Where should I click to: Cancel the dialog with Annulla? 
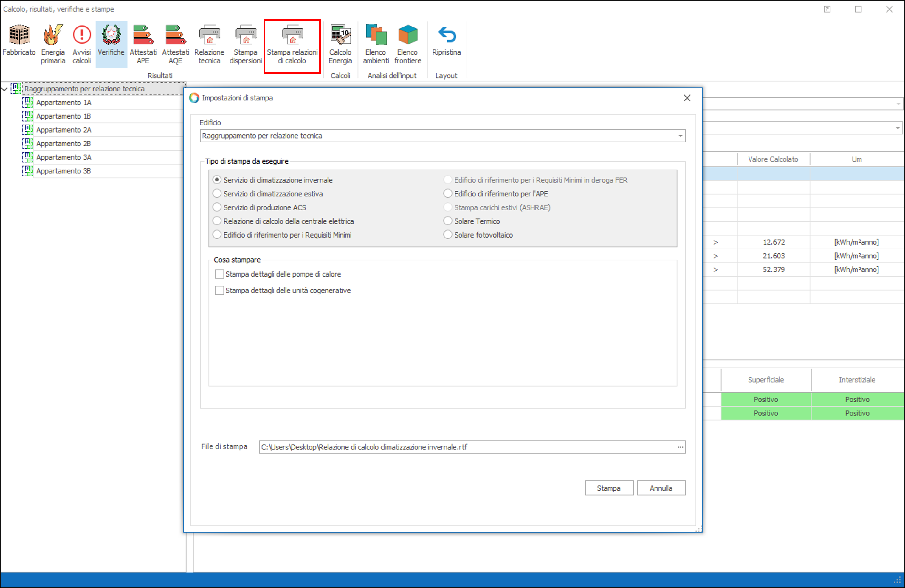[x=661, y=488]
